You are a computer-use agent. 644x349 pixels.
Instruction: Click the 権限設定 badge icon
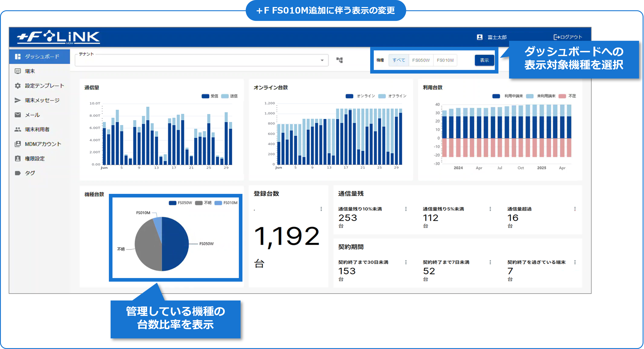(17, 159)
